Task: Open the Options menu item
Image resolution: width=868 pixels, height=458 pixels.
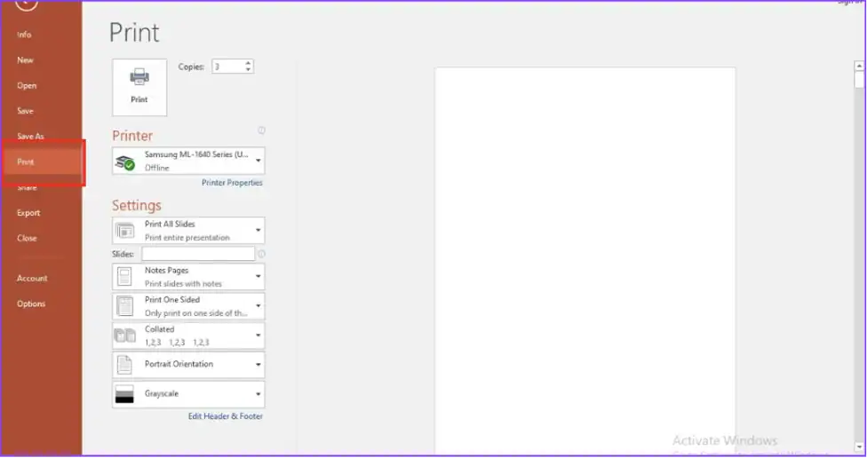Action: click(x=30, y=304)
